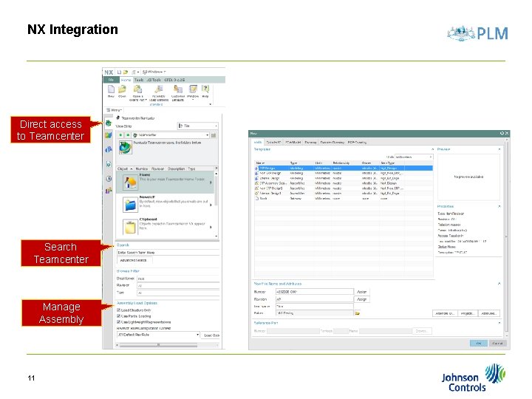Screen dimensions: 532x399
Task: Click the Customer Defaults ribbon icon
Action: point(178,89)
